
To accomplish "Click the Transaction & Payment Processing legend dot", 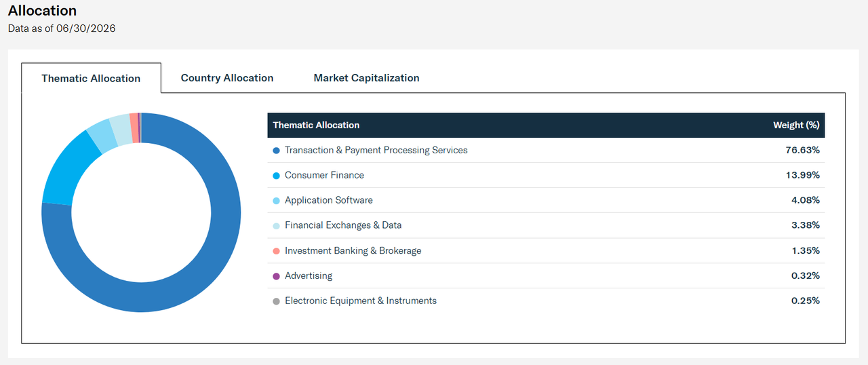I will pos(276,151).
